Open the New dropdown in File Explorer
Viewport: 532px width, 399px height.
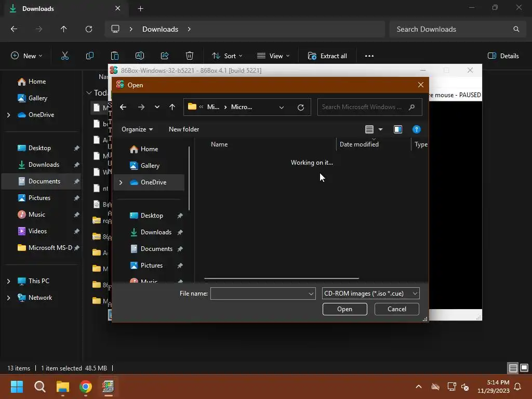[26, 56]
